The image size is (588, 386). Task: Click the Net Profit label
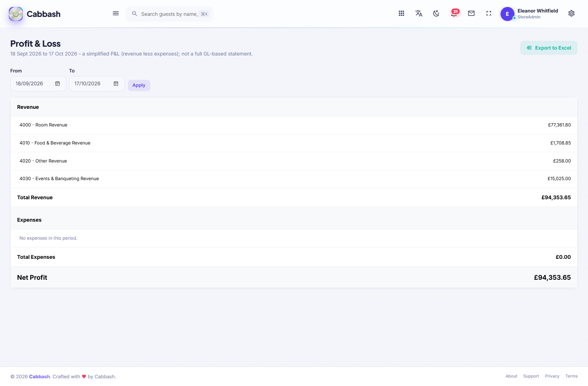tap(32, 278)
